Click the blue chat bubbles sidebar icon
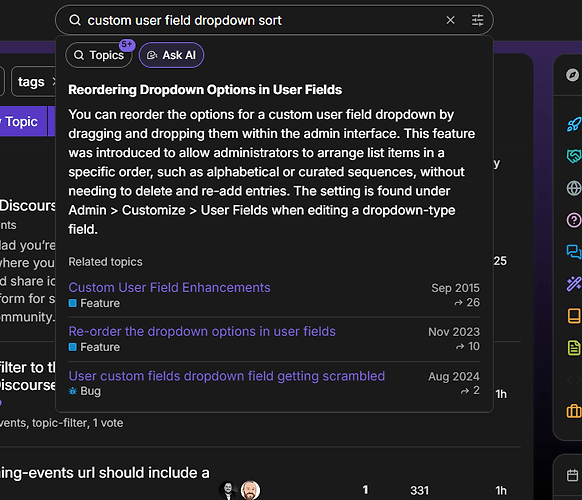This screenshot has width=582, height=500. coord(574,252)
